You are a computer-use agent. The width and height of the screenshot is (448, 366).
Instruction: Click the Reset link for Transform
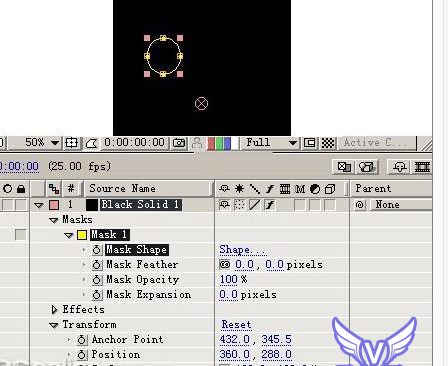click(x=236, y=325)
